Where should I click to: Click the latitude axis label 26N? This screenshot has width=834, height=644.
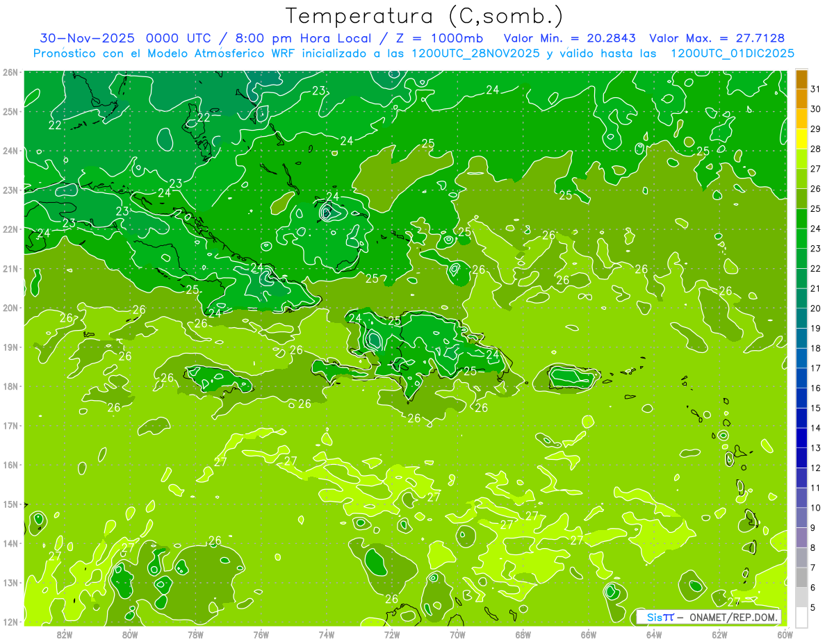point(10,72)
